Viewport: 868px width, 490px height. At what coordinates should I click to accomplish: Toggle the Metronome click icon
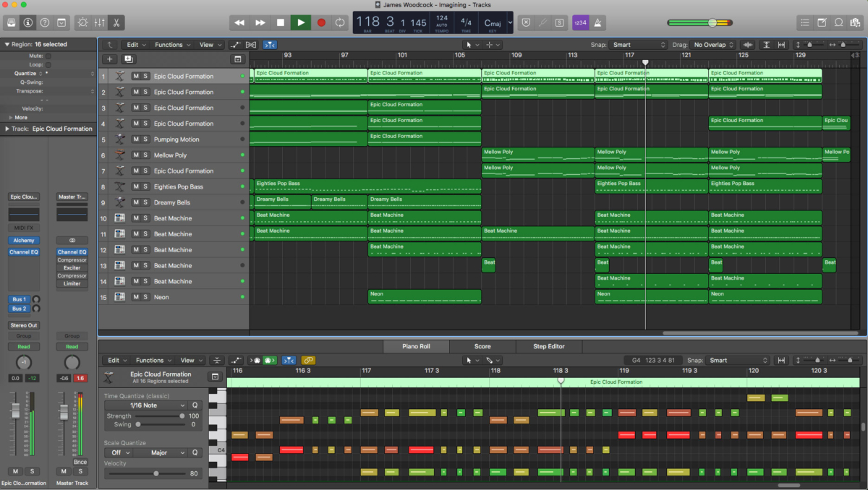coord(597,22)
